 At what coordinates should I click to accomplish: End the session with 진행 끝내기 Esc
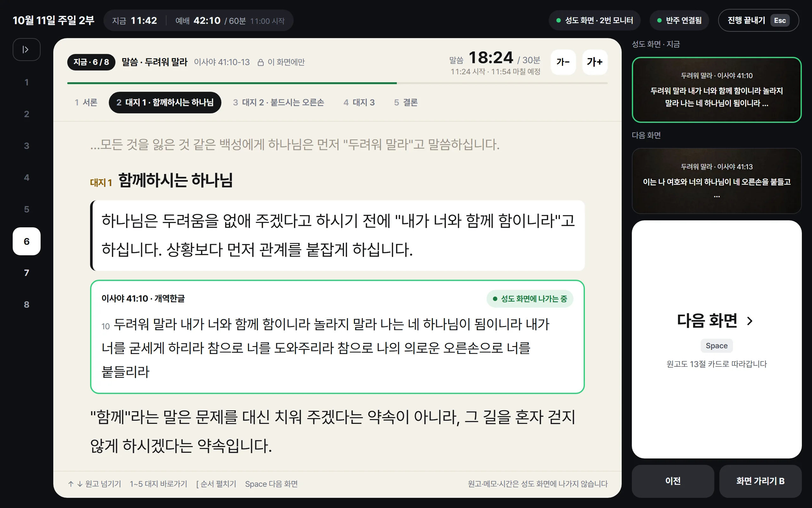[x=758, y=21]
